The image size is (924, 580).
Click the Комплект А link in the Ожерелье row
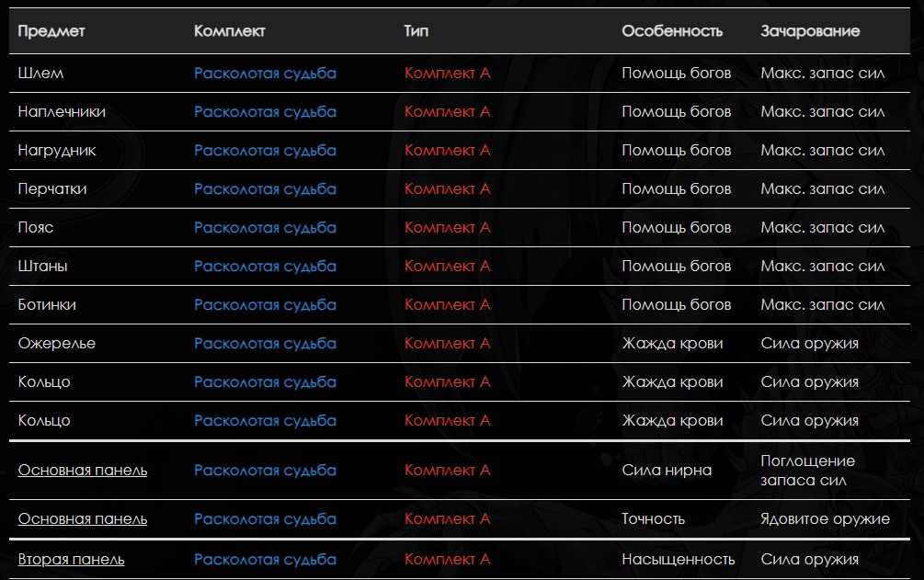(x=447, y=344)
